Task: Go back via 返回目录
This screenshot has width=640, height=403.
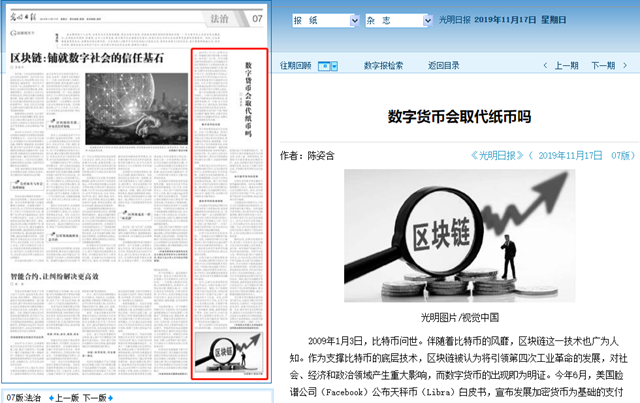Action: 444,66
